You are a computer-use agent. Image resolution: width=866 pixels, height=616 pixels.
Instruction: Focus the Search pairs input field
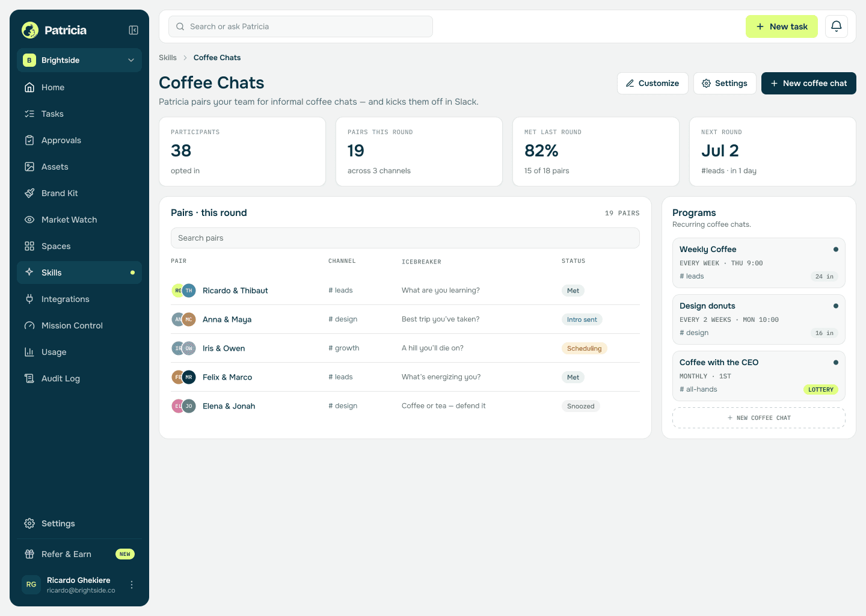pos(405,238)
